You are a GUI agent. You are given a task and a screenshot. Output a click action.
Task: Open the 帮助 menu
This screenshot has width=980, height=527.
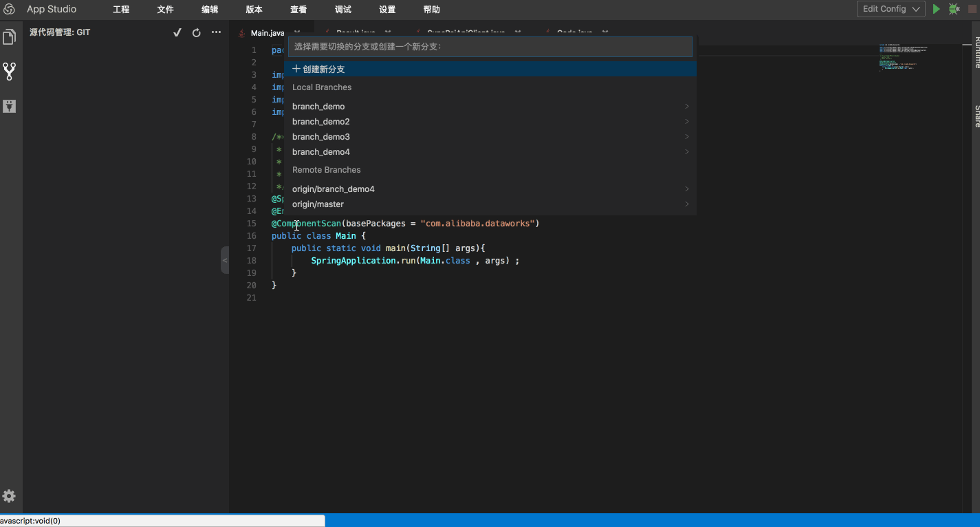[432, 10]
